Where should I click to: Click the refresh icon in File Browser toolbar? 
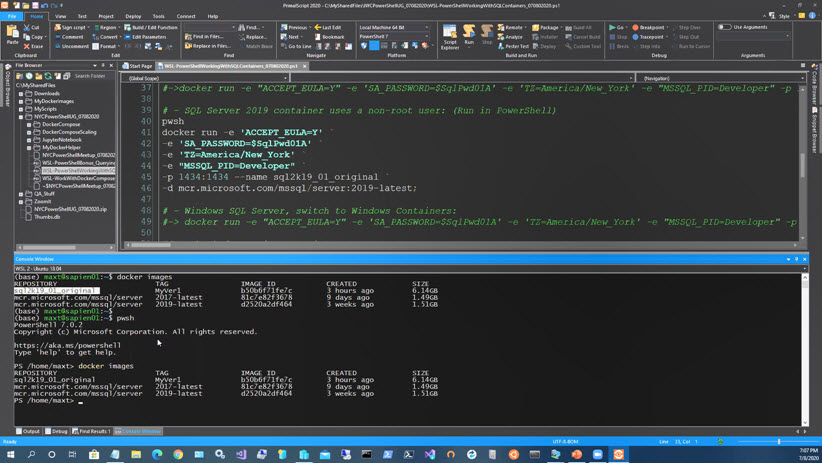pos(48,76)
